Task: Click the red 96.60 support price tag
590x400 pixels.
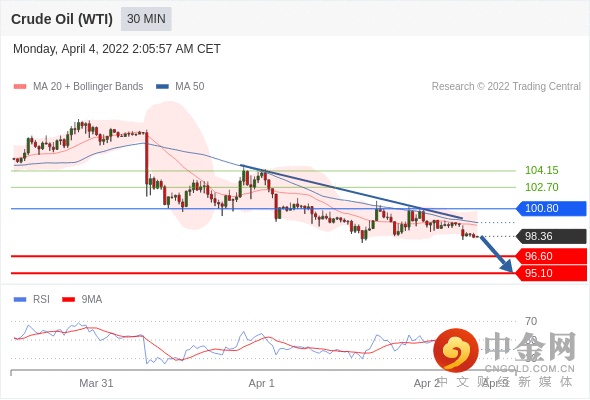Action: [551, 256]
